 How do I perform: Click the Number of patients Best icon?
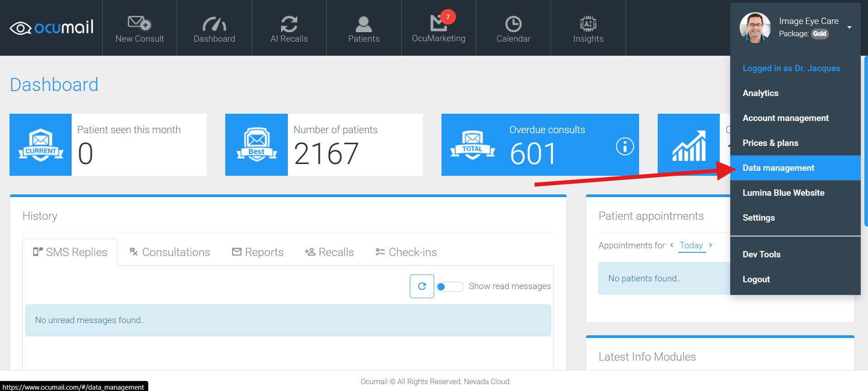pos(257,145)
